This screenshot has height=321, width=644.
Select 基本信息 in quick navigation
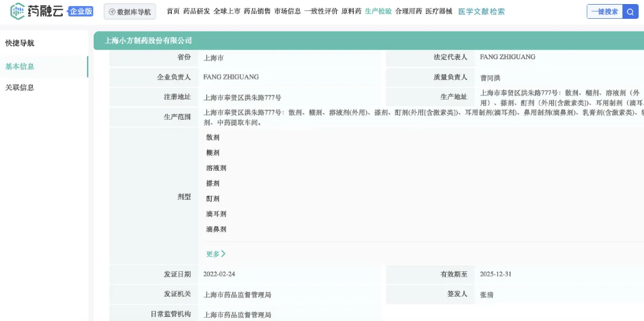tap(20, 67)
